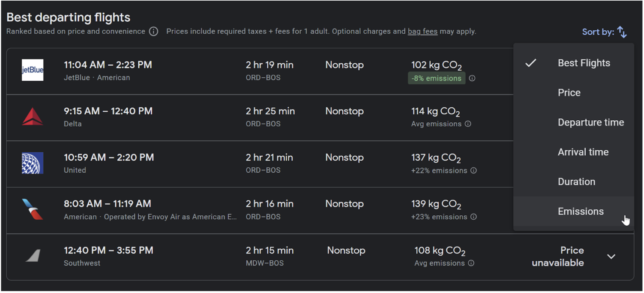Sort flights by Price
This screenshot has width=644, height=293.
coord(569,93)
